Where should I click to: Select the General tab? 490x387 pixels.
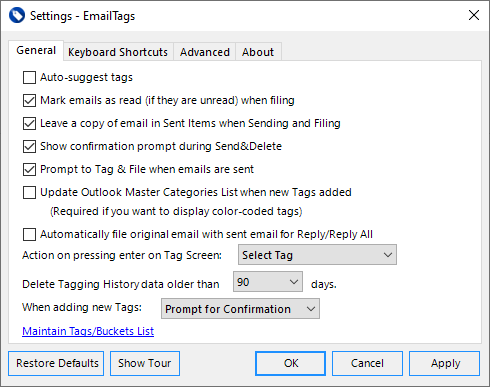(x=36, y=51)
